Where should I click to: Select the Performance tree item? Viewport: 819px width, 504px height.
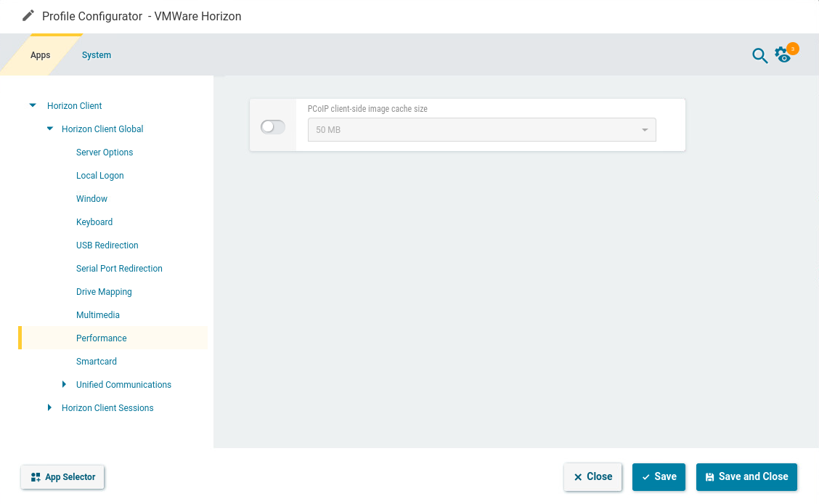pos(113,338)
